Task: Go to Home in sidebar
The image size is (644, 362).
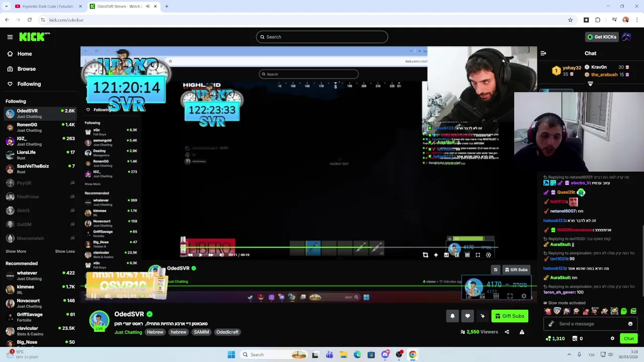Action: (20, 54)
